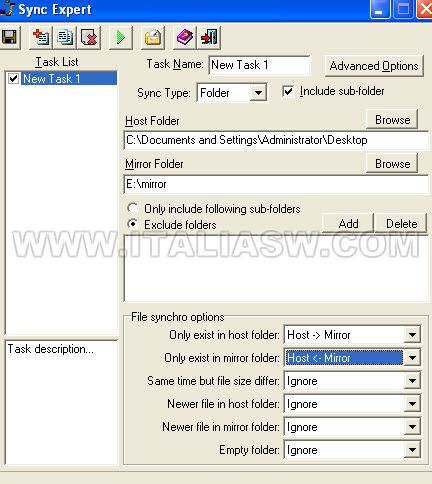The width and height of the screenshot is (432, 484).
Task: Run sync with green play icon
Action: click(120, 37)
